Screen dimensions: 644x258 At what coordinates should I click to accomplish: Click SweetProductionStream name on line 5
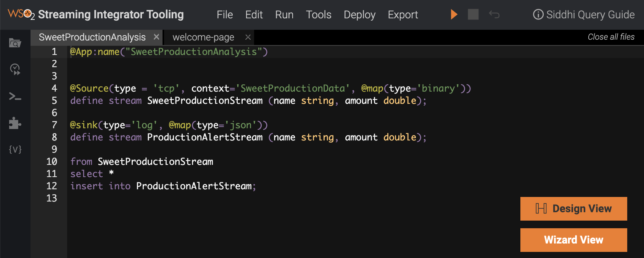tap(205, 100)
